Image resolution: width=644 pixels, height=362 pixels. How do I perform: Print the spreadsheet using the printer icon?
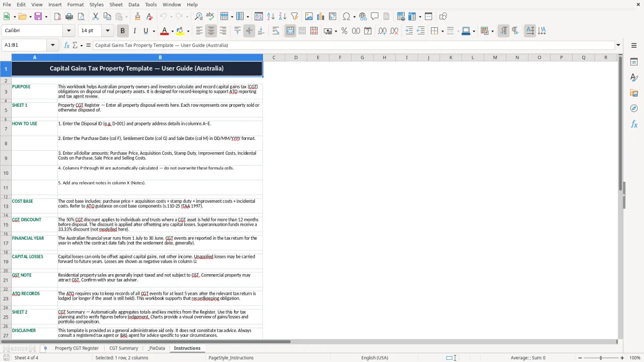tap(69, 17)
